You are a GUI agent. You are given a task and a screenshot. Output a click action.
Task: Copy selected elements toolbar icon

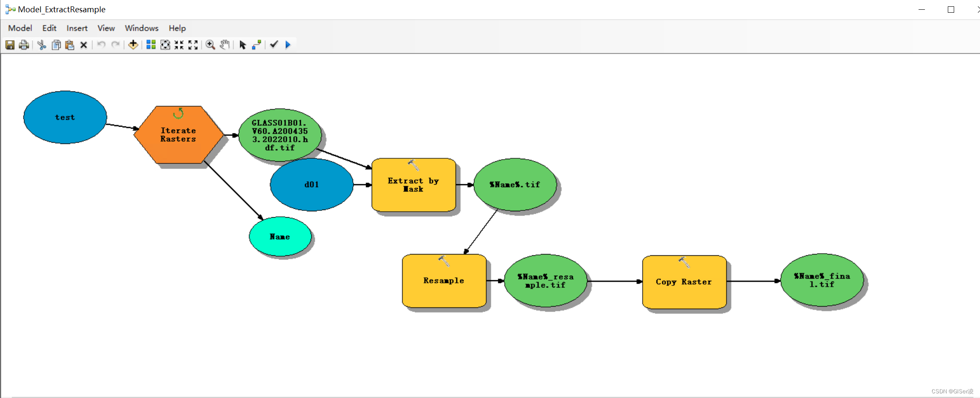[56, 45]
